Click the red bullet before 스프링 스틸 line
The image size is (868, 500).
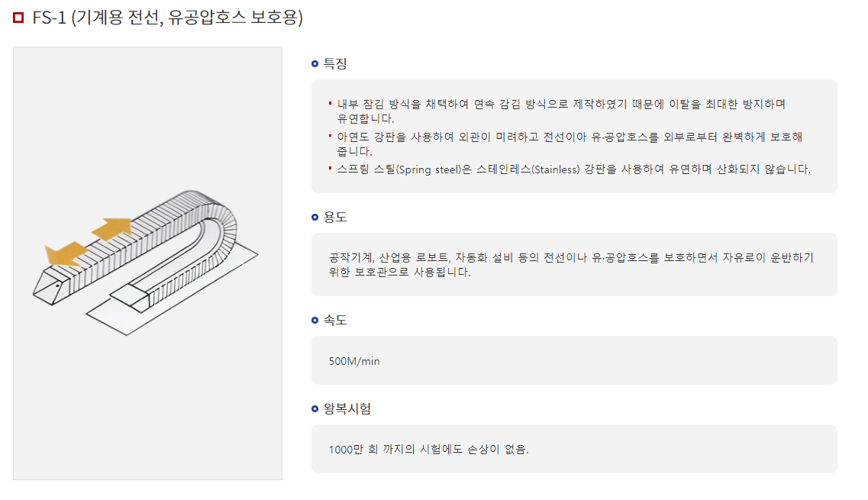[x=330, y=169]
